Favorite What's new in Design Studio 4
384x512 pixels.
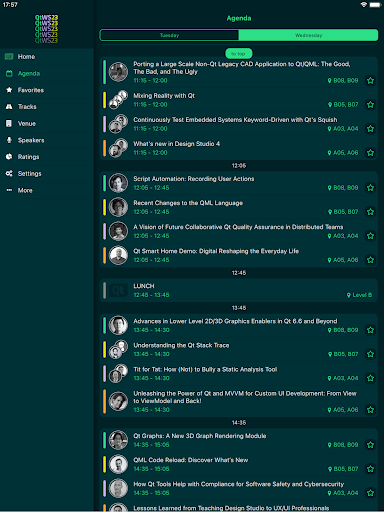(370, 153)
